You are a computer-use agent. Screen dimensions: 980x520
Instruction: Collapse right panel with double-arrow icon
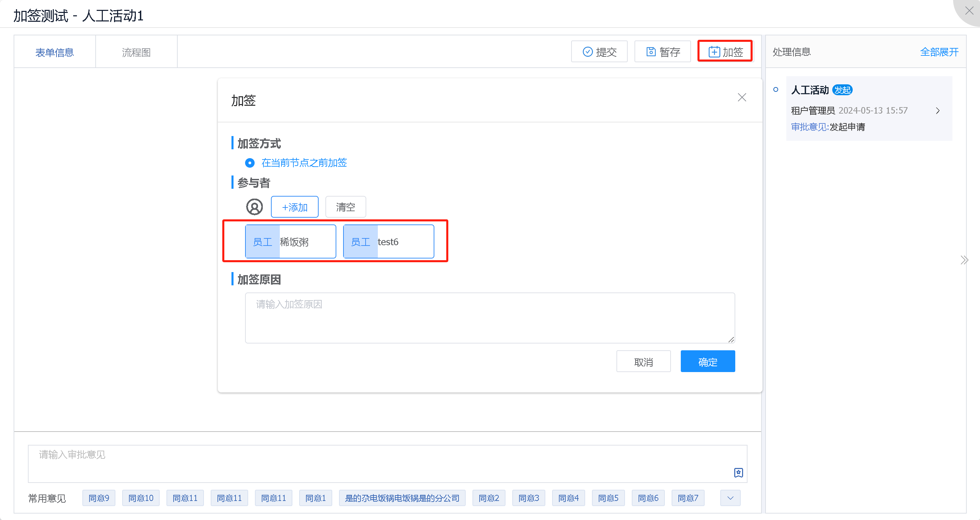click(964, 260)
